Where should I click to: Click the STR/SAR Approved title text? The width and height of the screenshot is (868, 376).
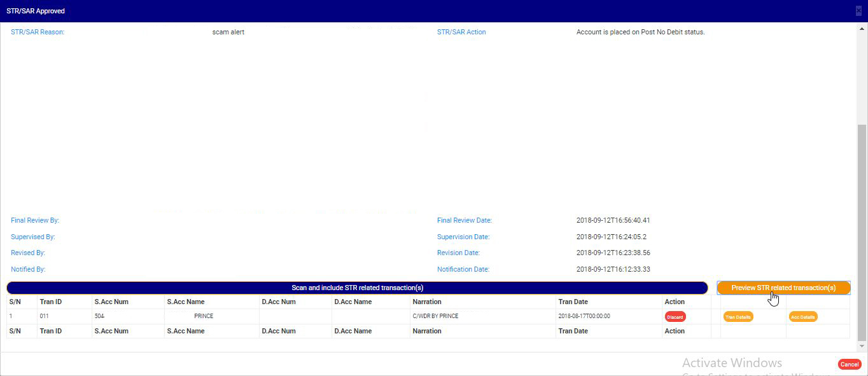coord(36,11)
